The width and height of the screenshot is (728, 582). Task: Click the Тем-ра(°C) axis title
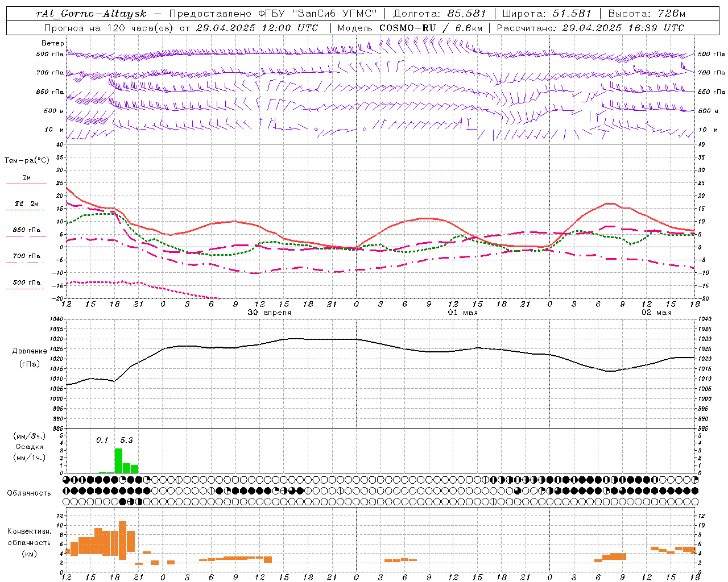[27, 161]
